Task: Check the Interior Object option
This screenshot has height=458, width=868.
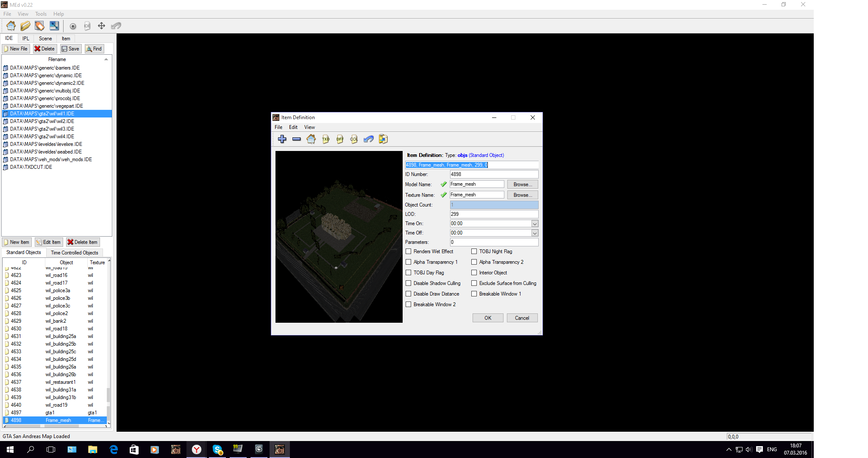Action: coord(474,273)
